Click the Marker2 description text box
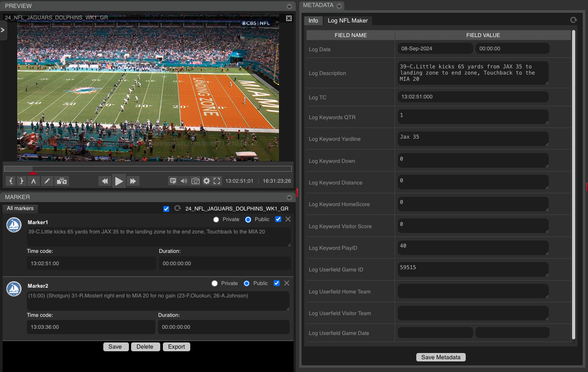 [158, 301]
